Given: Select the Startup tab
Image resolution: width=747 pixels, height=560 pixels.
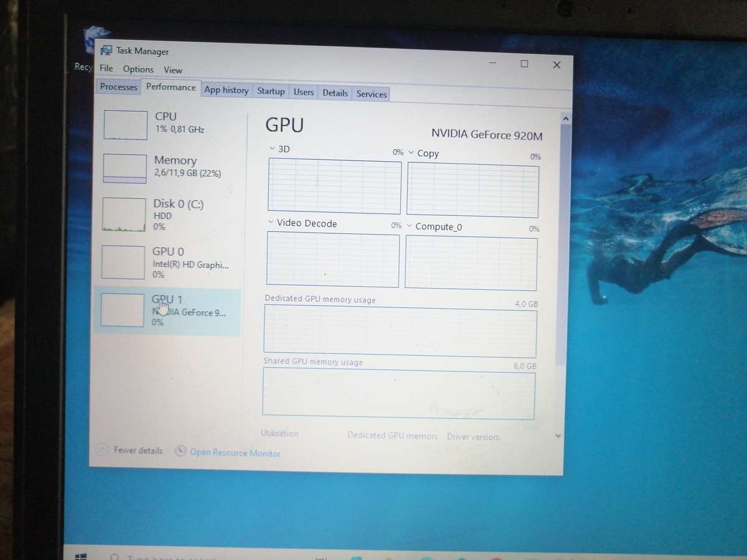Looking at the screenshot, I should tap(271, 91).
